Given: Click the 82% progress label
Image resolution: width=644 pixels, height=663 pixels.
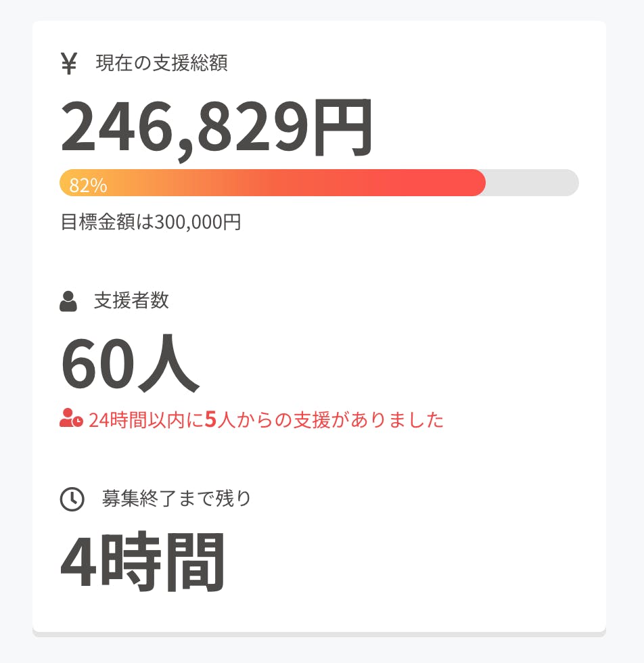Looking at the screenshot, I should tap(88, 185).
